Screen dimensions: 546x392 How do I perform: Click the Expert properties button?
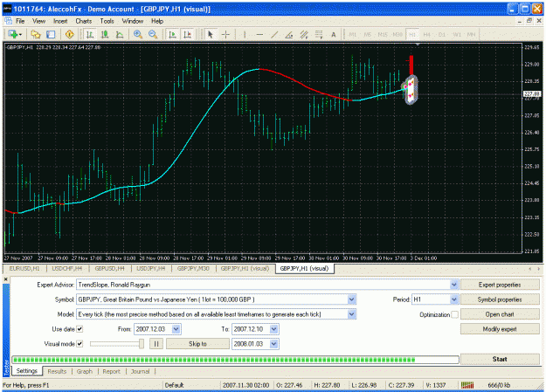pos(500,285)
